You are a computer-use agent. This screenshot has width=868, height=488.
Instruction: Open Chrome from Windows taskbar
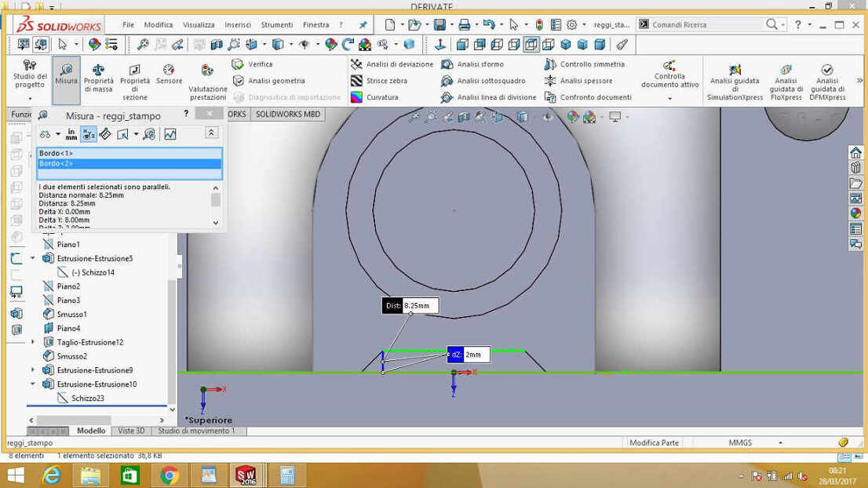(170, 475)
